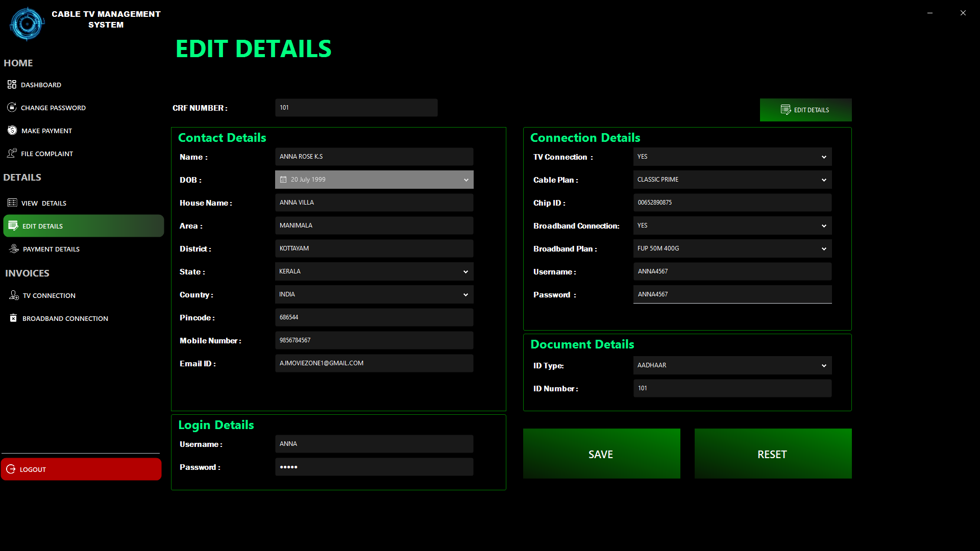Image resolution: width=980 pixels, height=551 pixels.
Task: Click the CRF Number input field
Action: [x=356, y=108]
